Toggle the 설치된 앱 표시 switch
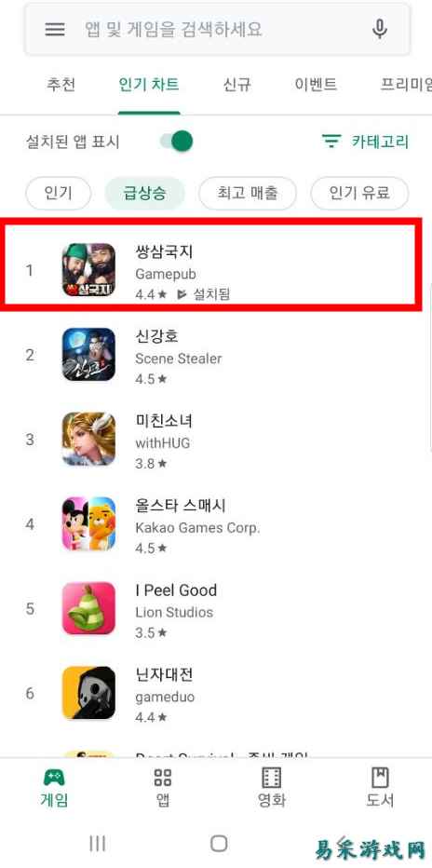The image size is (432, 868). tap(177, 142)
